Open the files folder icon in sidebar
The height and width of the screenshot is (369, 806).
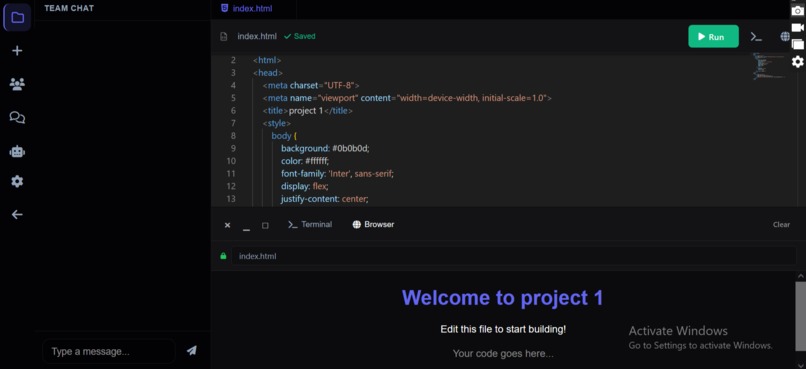(17, 17)
